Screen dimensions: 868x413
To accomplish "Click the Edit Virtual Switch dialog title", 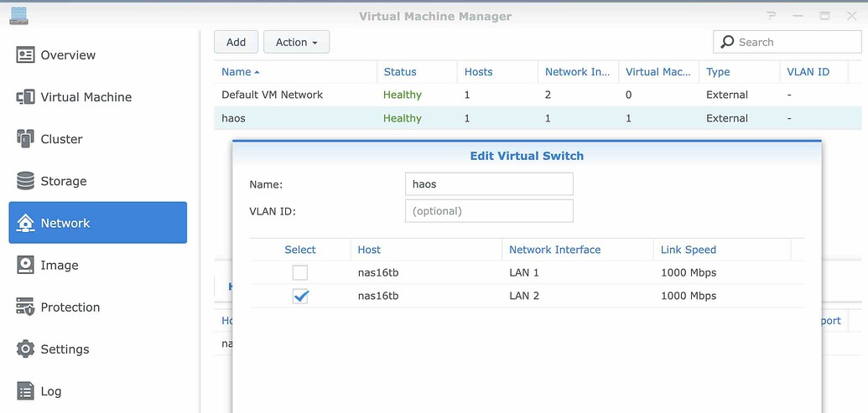I will [x=527, y=156].
